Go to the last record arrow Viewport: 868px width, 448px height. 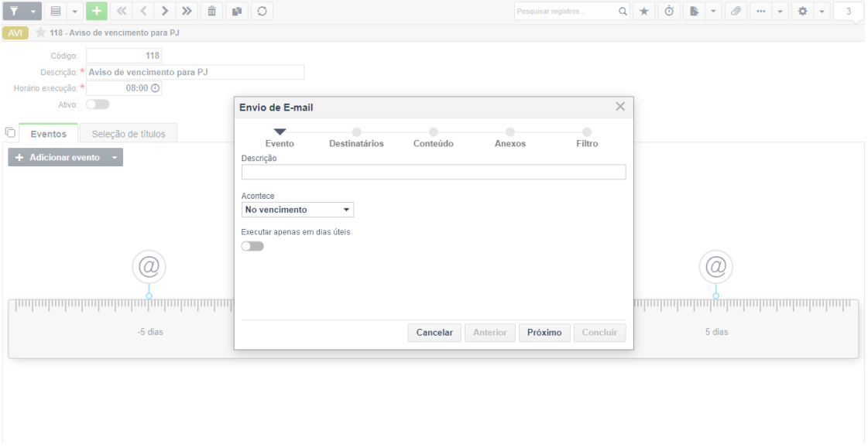pyautogui.click(x=187, y=11)
